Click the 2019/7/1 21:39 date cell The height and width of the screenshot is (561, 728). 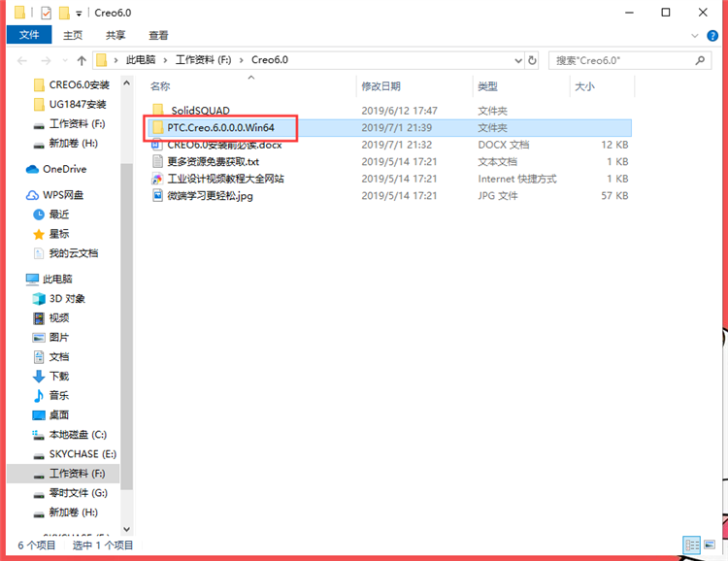[x=396, y=128]
